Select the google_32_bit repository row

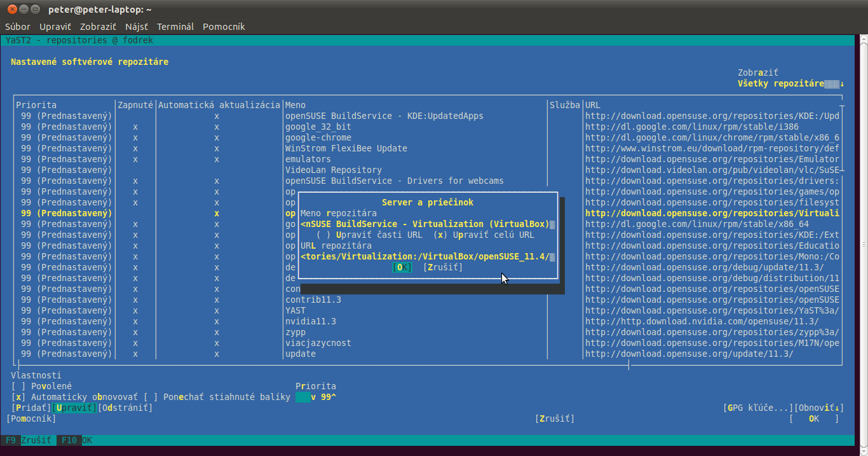point(428,127)
